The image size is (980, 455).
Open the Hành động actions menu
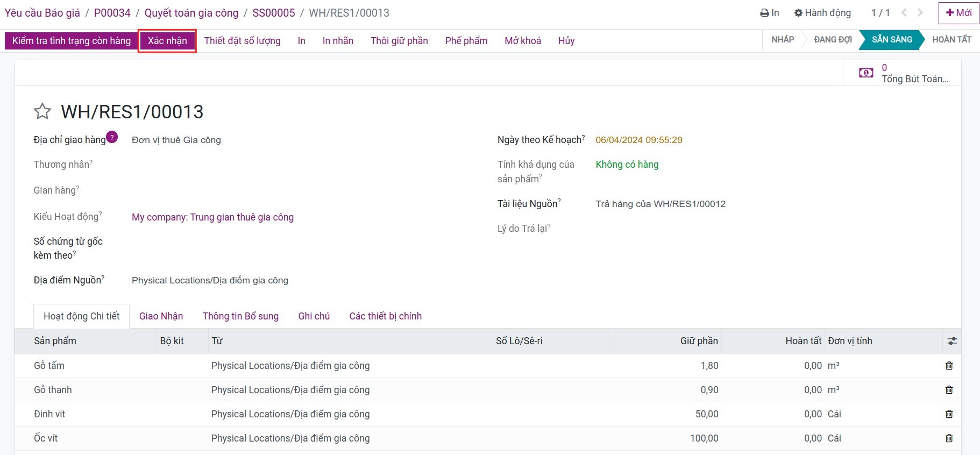[822, 13]
